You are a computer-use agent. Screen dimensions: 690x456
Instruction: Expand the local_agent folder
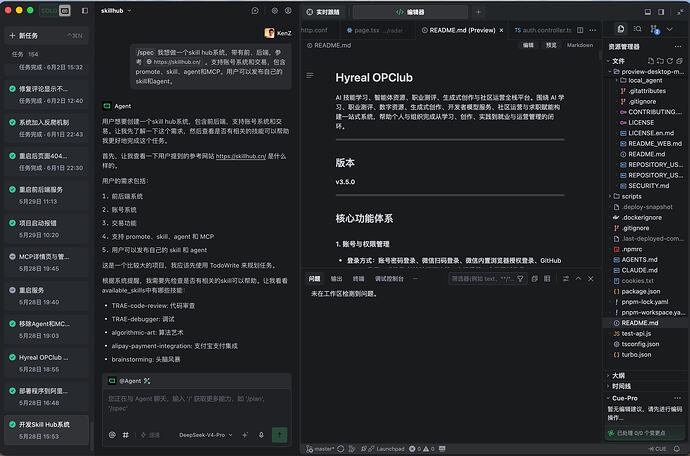[x=645, y=80]
